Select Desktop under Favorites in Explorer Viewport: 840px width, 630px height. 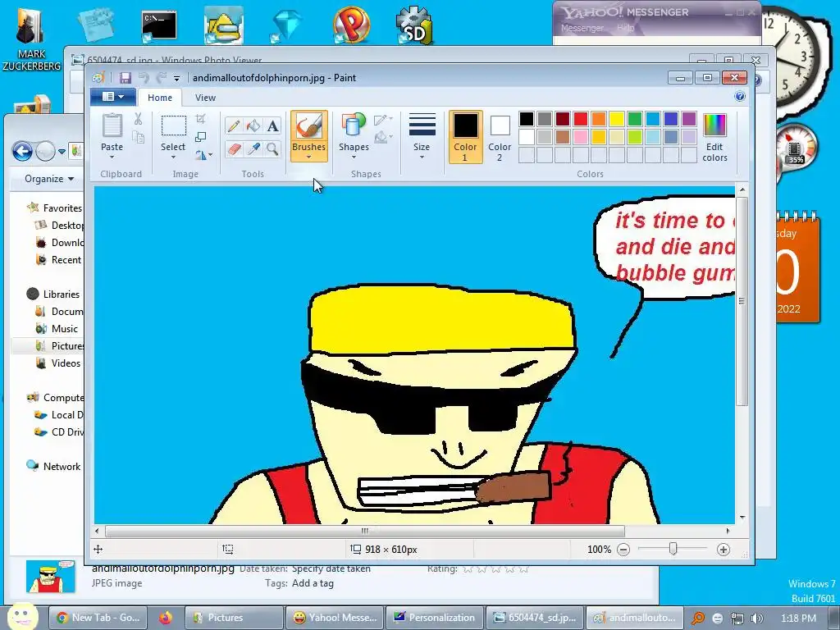[59, 225]
